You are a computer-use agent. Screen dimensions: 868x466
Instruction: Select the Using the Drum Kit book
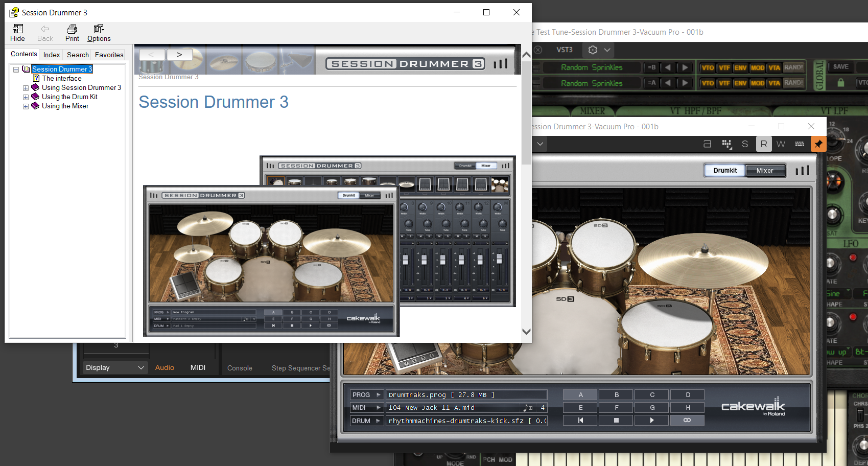[69, 97]
